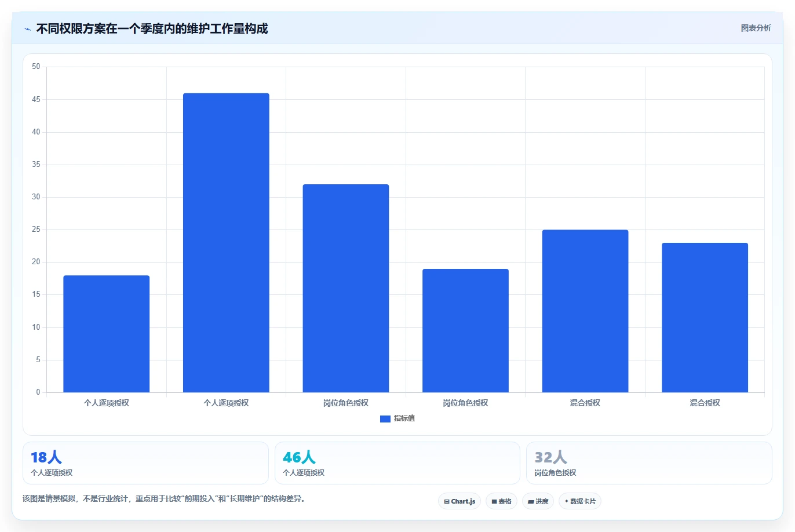This screenshot has width=795, height=532.
Task: Click the Chart.js tag chip
Action: 460,501
